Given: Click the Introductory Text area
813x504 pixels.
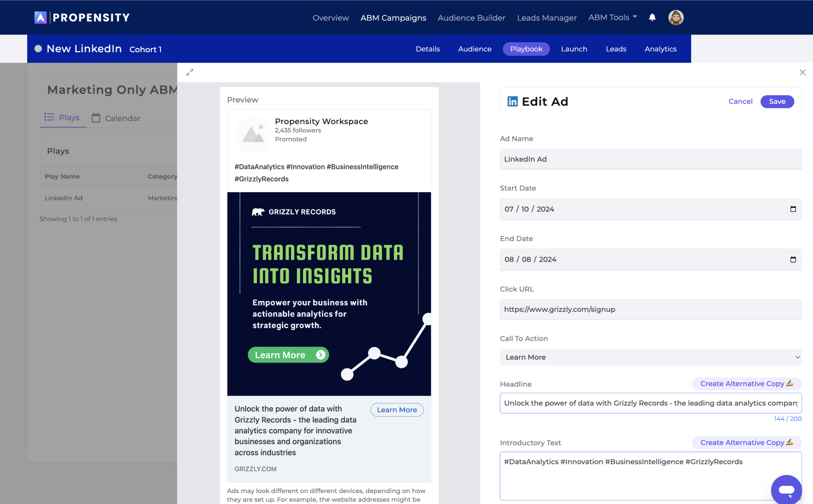Looking at the screenshot, I should point(650,476).
